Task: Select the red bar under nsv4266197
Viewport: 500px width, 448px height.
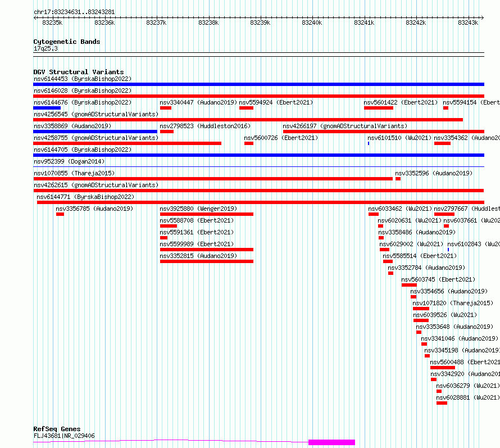Action: (x=384, y=132)
